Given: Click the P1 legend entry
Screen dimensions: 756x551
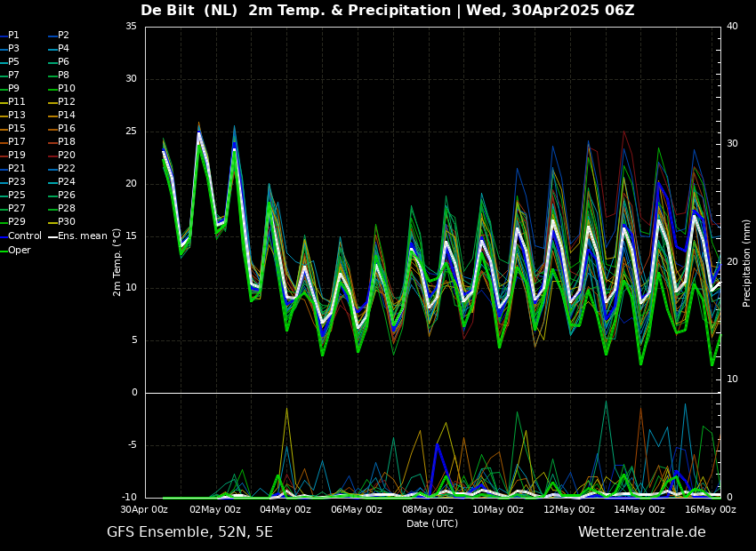Looking at the screenshot, I should pos(13,36).
